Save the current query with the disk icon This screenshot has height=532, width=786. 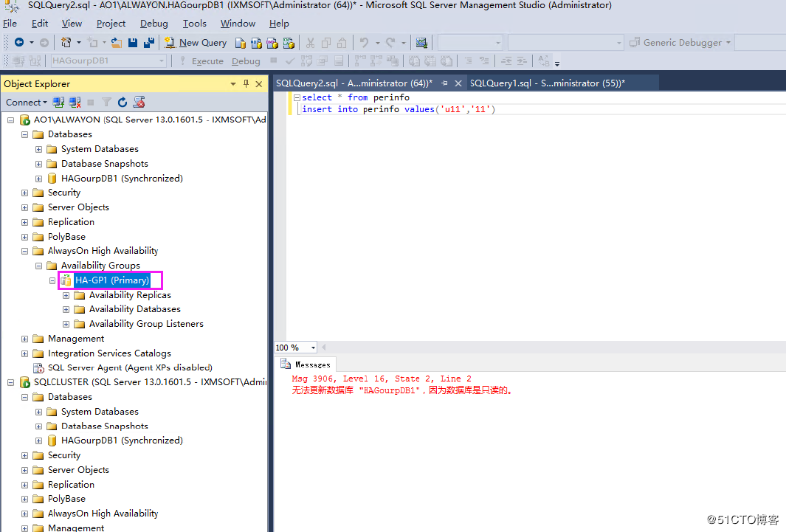click(x=133, y=43)
